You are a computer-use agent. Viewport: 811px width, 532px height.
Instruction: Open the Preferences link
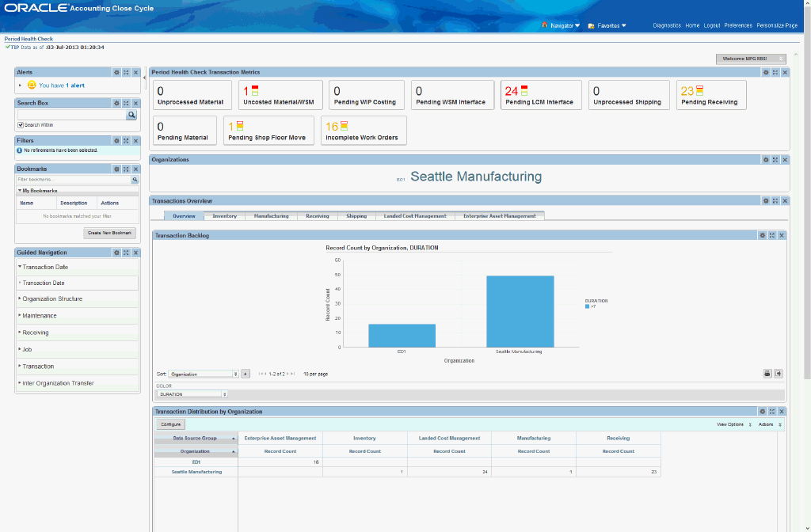(738, 25)
